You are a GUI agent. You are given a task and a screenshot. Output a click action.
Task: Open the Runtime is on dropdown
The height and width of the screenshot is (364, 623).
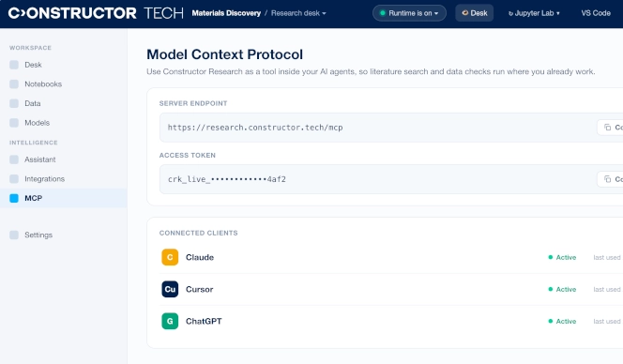[x=409, y=13]
